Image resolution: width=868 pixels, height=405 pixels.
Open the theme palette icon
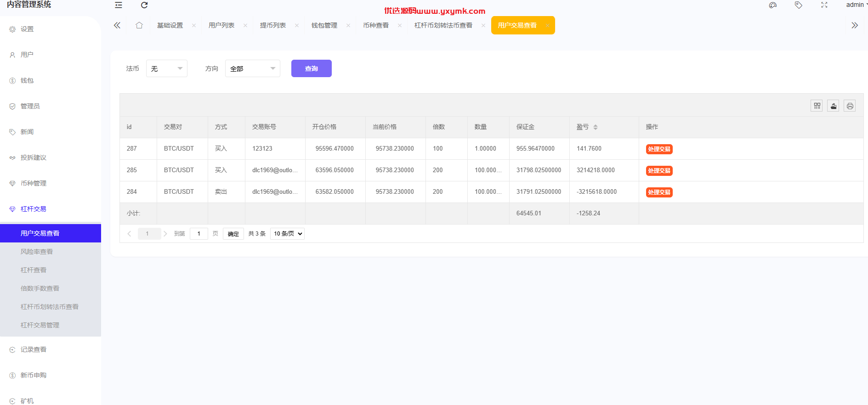773,5
